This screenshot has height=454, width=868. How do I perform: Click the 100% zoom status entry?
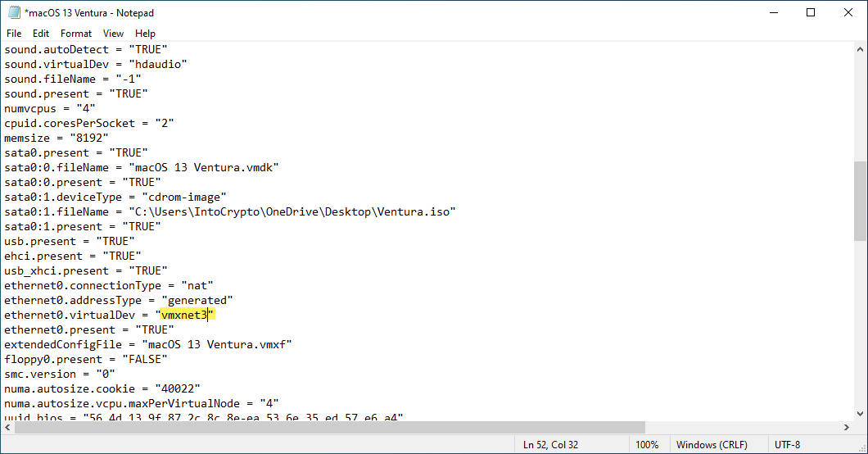[647, 445]
